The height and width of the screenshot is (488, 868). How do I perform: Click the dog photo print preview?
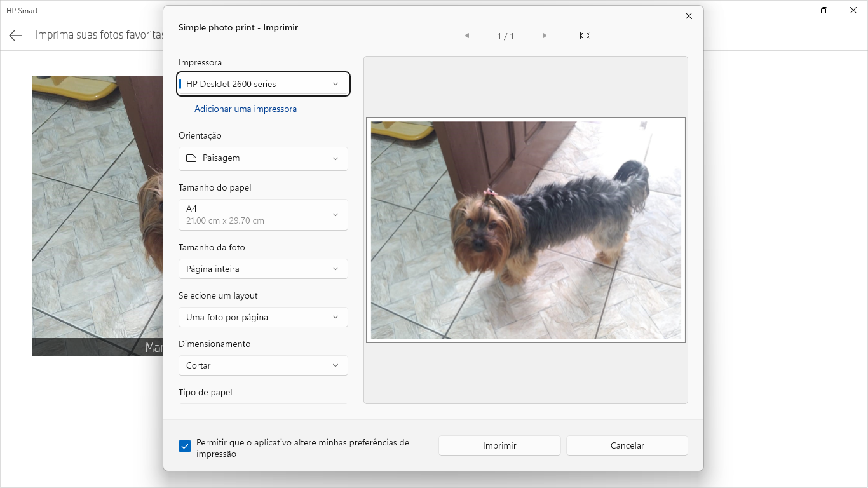point(526,230)
